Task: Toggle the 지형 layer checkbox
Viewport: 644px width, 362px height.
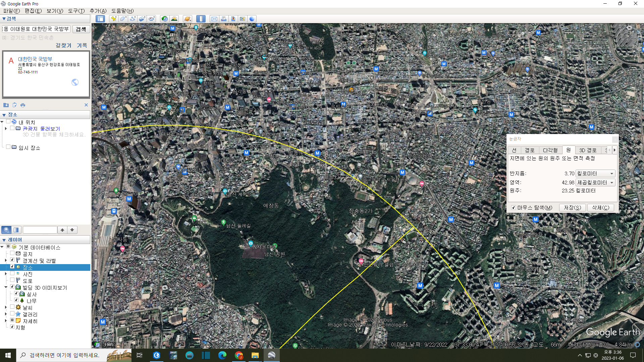Action: [x=12, y=327]
